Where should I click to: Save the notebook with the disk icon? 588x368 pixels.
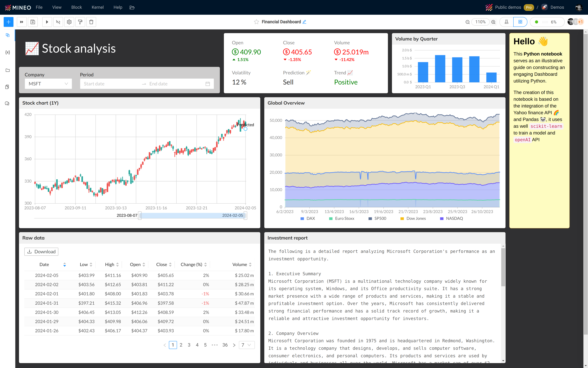point(33,22)
